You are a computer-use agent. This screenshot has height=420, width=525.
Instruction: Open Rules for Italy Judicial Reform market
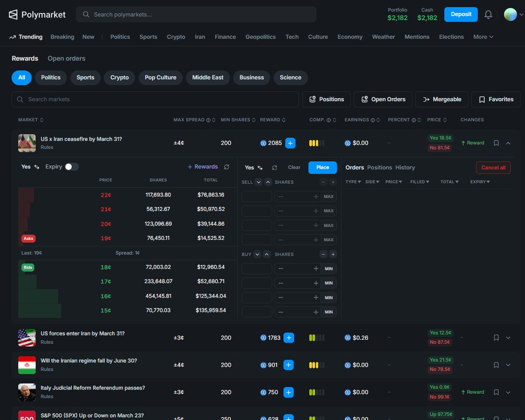(47, 396)
